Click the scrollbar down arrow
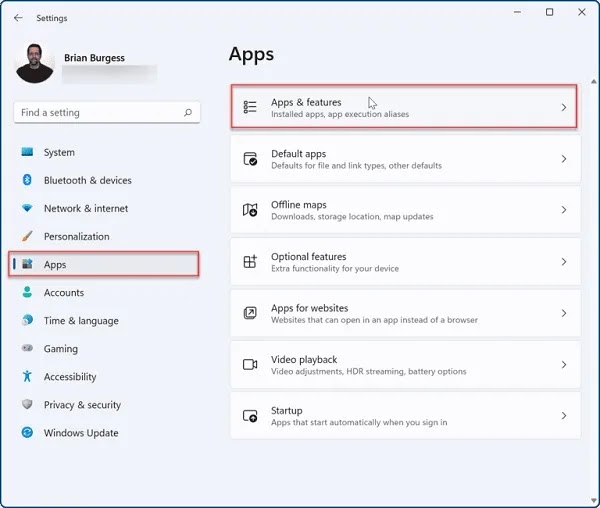 [593, 500]
